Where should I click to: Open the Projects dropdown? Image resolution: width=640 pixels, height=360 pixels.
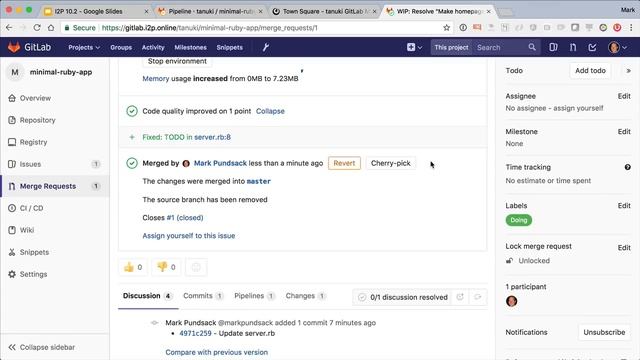coord(84,47)
